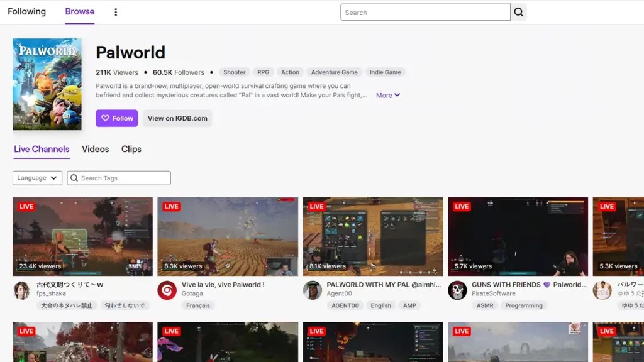Viewport: 644px width, 362px height.
Task: Switch to the Following tab
Action: [x=26, y=11]
